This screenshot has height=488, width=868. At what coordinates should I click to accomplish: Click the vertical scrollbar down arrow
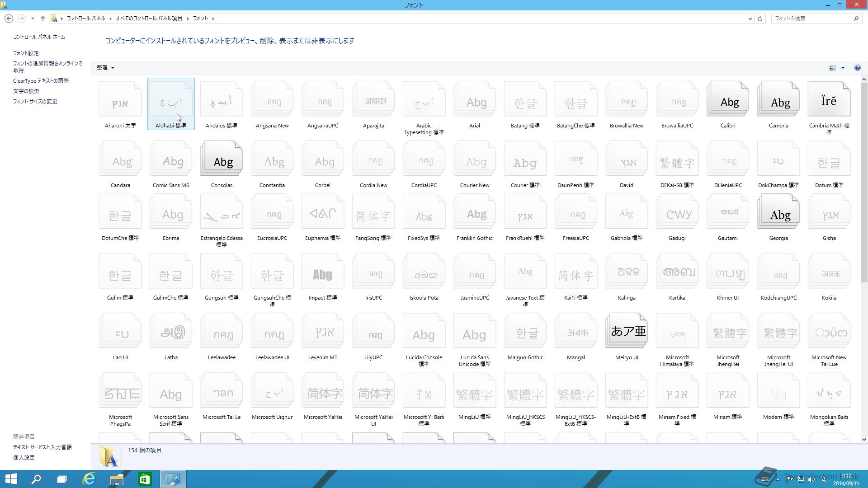pos(864,439)
